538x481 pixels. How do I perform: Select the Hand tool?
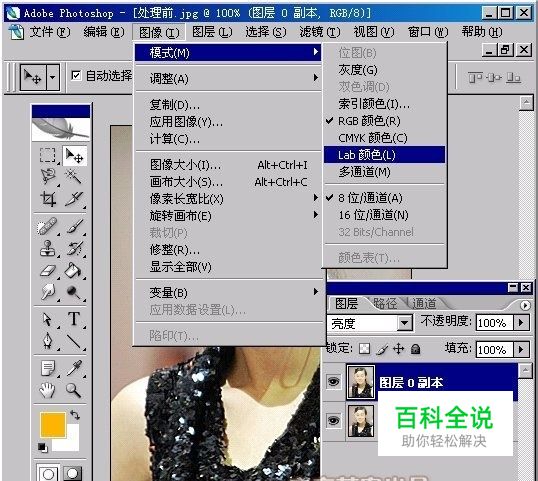47,390
